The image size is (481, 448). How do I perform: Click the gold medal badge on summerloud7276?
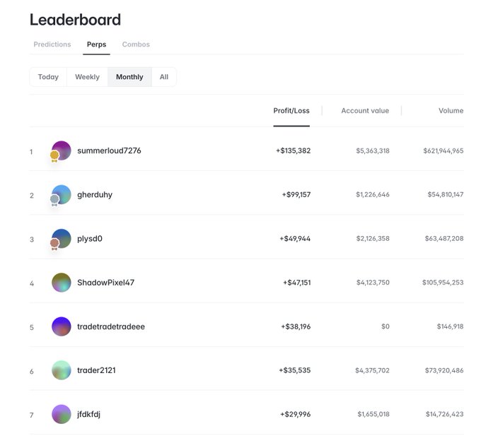point(54,156)
